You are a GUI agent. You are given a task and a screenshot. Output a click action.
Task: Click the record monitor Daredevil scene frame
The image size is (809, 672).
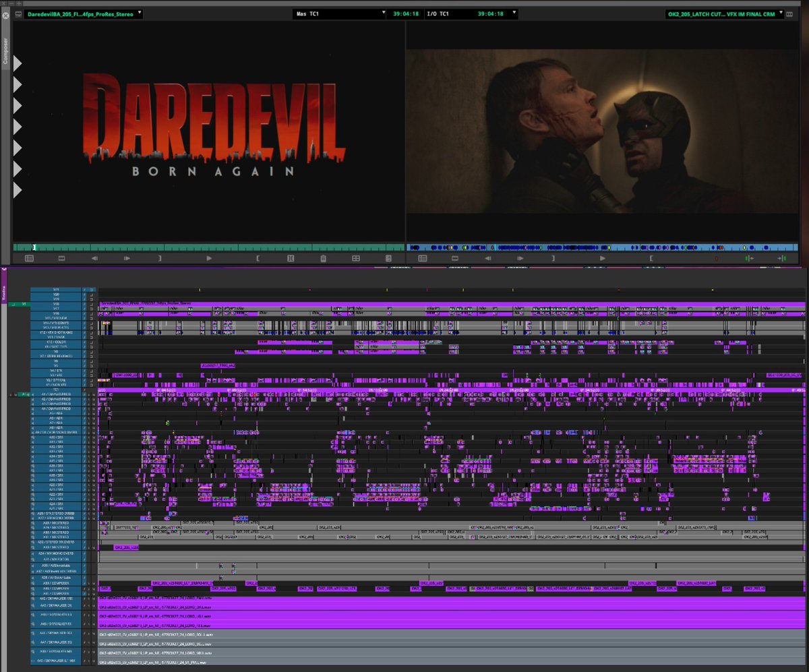(x=602, y=131)
